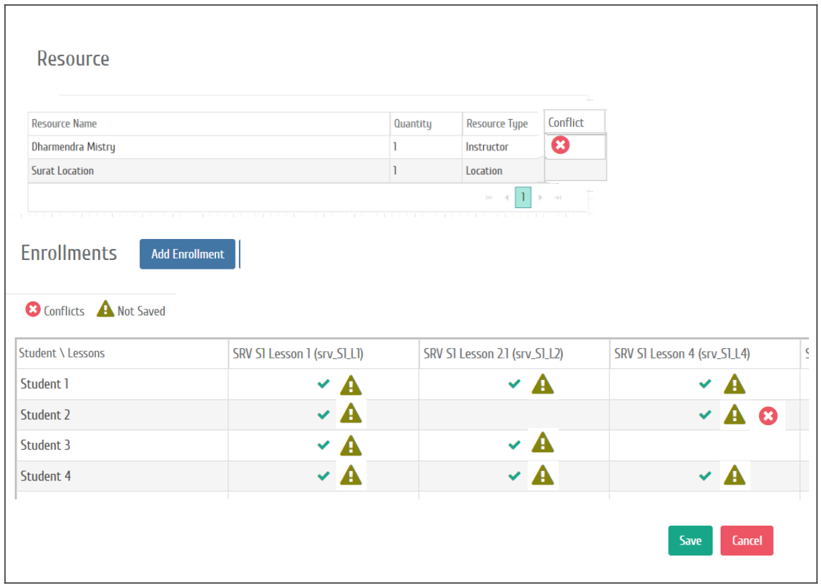Viewport: 821px width, 587px height.
Task: Select page 1 in resource pagination
Action: (523, 198)
